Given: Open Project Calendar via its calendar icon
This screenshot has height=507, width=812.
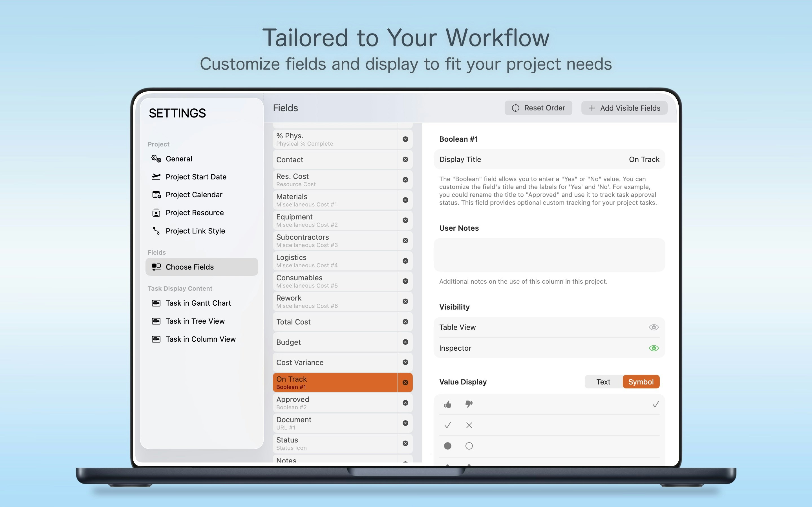Looking at the screenshot, I should [x=156, y=195].
